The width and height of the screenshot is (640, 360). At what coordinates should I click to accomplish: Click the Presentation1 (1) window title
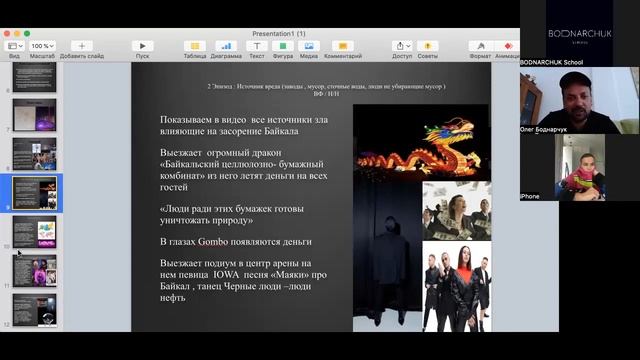click(x=279, y=33)
